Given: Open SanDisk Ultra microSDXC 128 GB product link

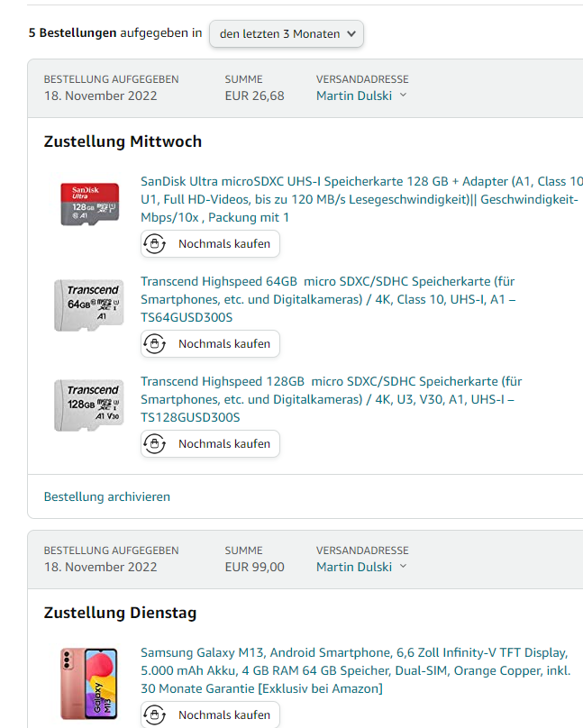Looking at the screenshot, I should coord(361,199).
